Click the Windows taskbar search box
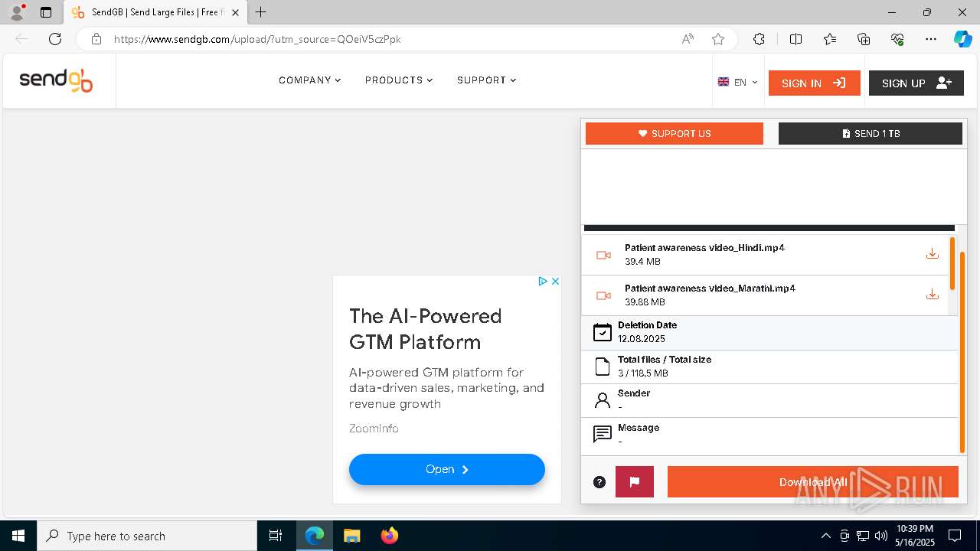Image resolution: width=980 pixels, height=551 pixels. tap(147, 536)
